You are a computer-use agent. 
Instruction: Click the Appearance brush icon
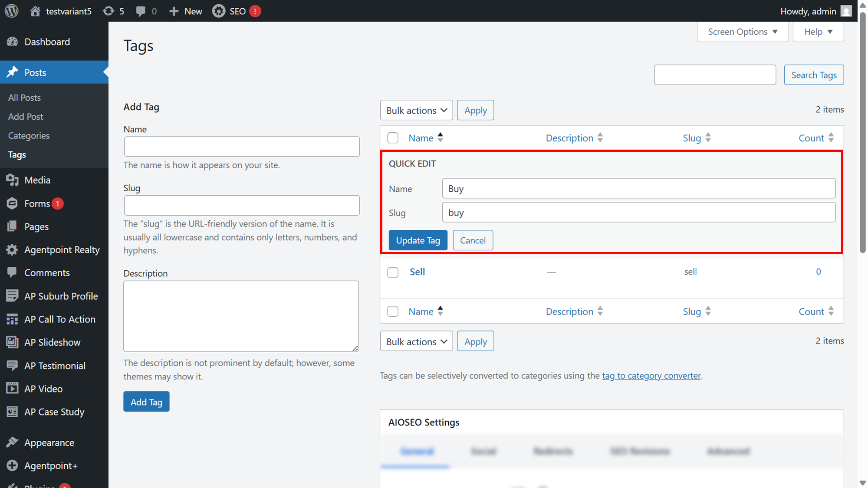point(12,442)
